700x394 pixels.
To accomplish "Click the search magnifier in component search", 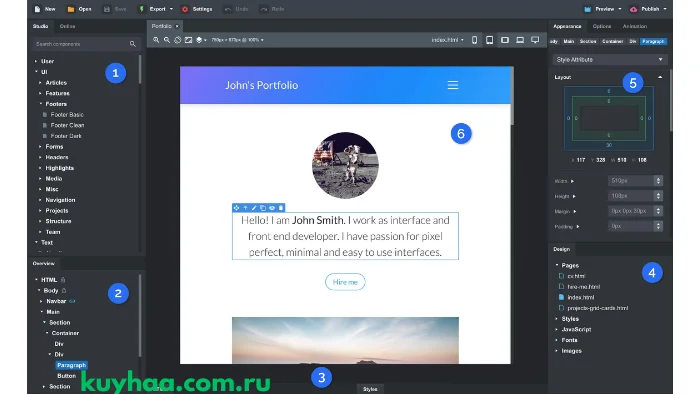I will [x=133, y=44].
